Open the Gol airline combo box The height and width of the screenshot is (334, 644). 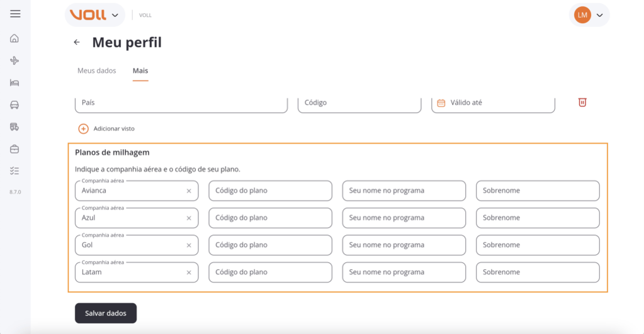[129, 245]
